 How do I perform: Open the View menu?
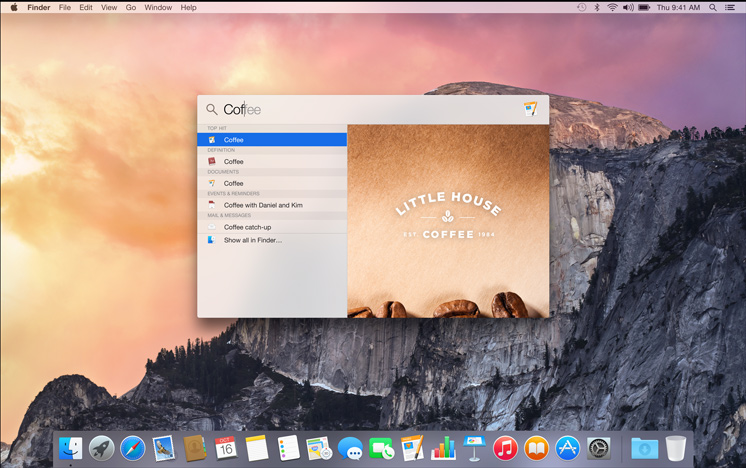109,8
